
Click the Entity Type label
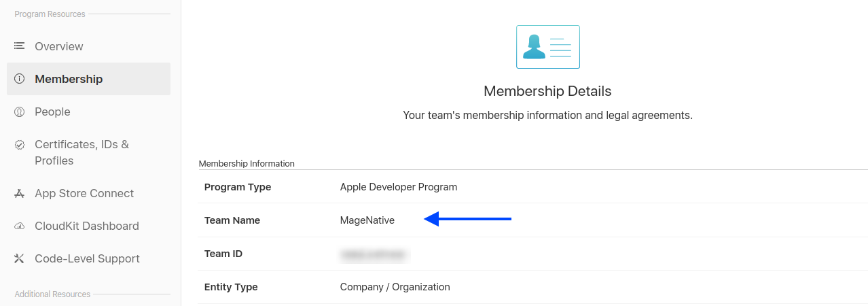click(x=231, y=287)
